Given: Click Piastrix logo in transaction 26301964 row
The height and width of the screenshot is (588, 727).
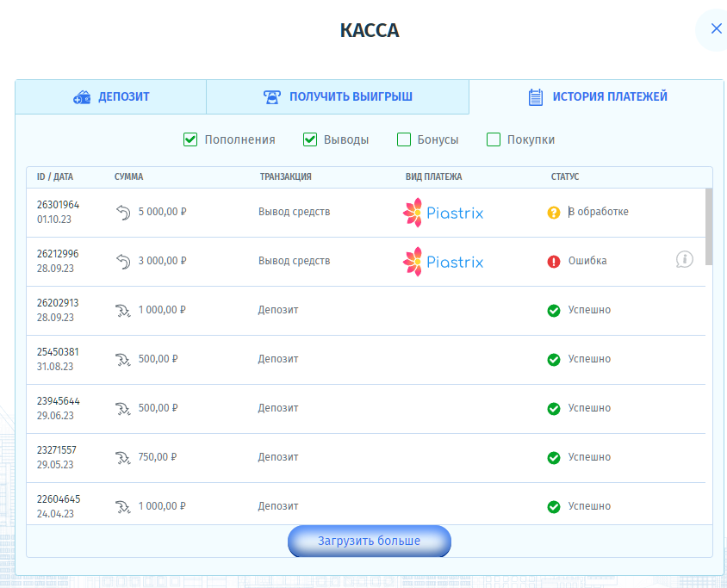Looking at the screenshot, I should coord(443,213).
